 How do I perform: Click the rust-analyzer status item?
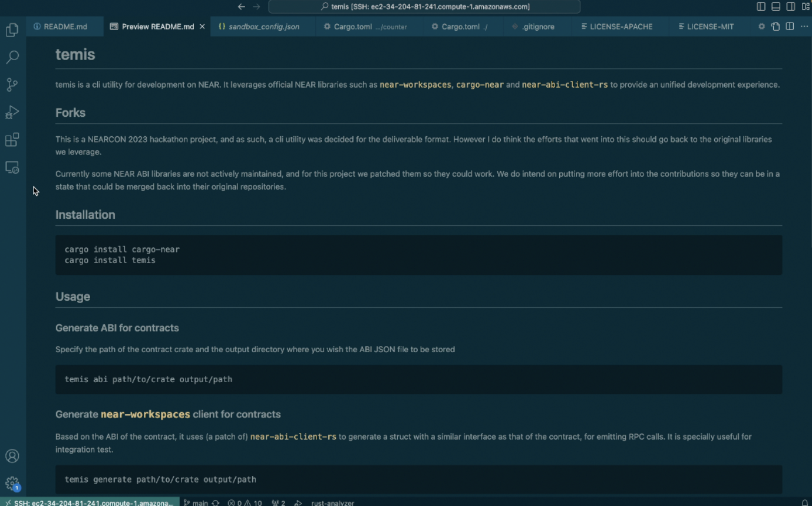[x=332, y=502]
